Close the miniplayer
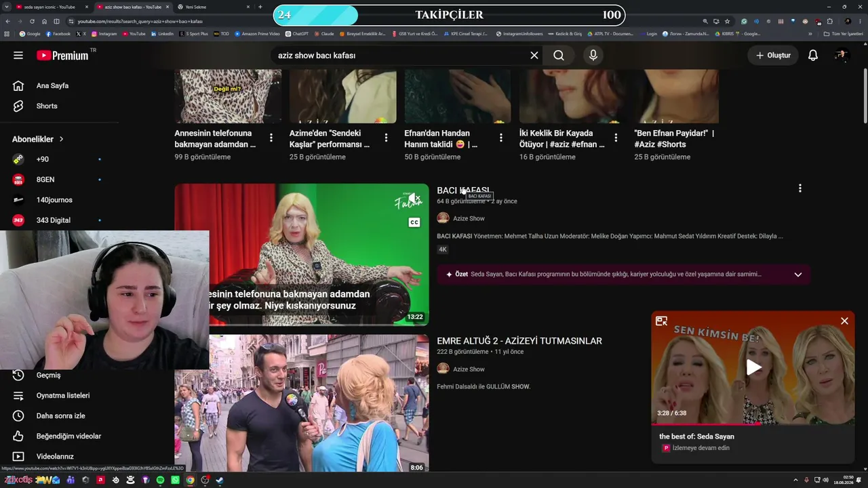This screenshot has width=868, height=488. [x=844, y=321]
